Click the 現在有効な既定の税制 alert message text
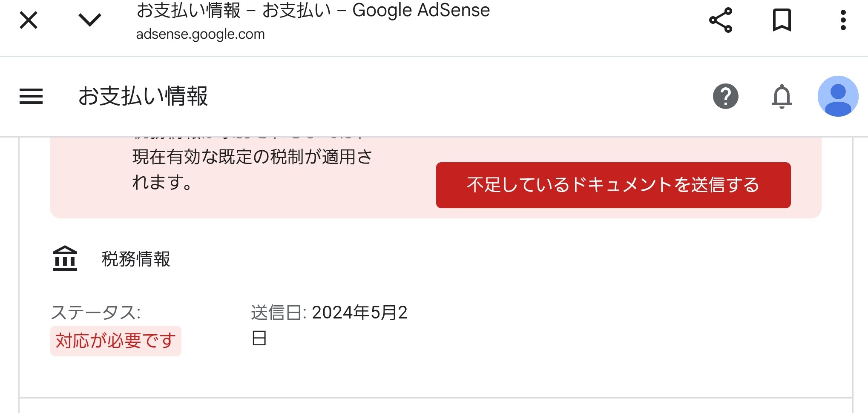868x413 pixels. tap(252, 169)
